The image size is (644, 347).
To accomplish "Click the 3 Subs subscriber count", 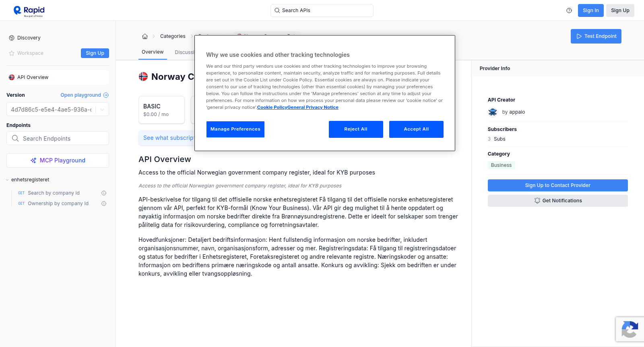I will [x=497, y=139].
